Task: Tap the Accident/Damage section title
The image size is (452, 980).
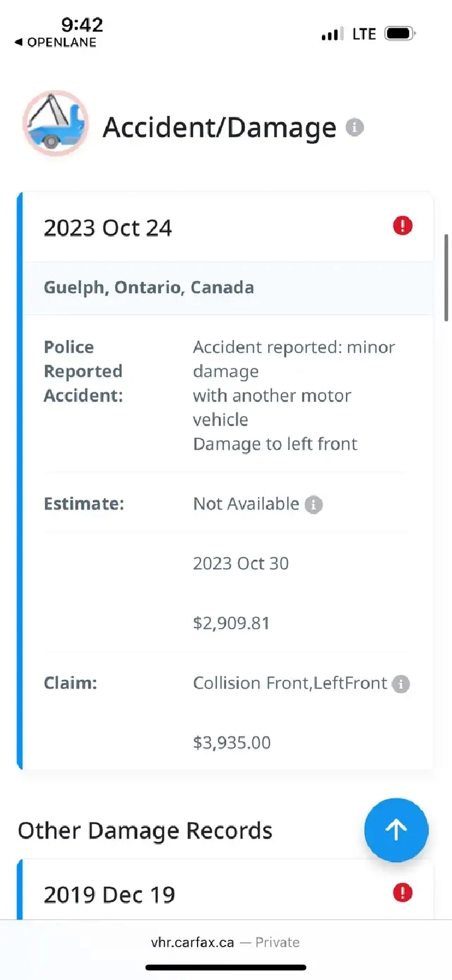Action: (x=220, y=127)
